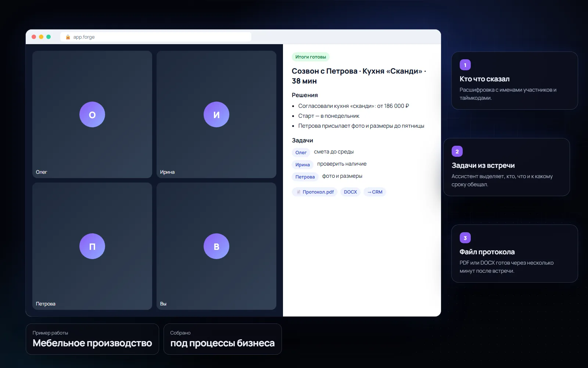Click the Ирина assignee tag
588x368 pixels.
pos(302,164)
